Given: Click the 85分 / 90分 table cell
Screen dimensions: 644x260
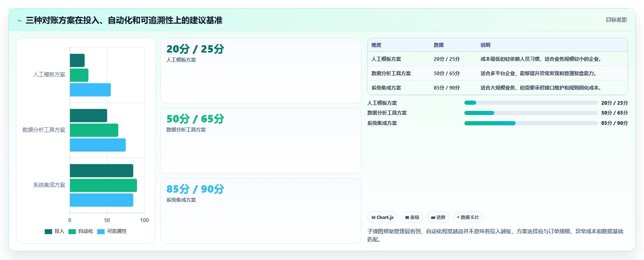Looking at the screenshot, I should click(x=447, y=88).
